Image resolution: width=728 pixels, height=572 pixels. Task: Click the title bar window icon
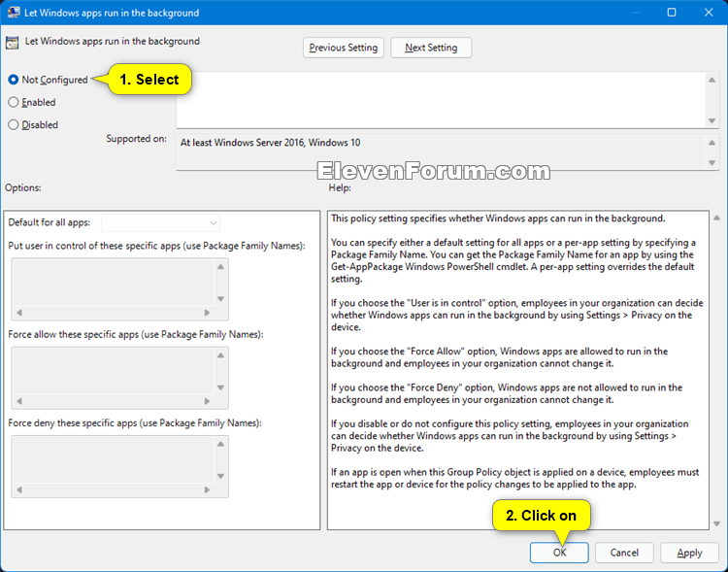pos(14,13)
